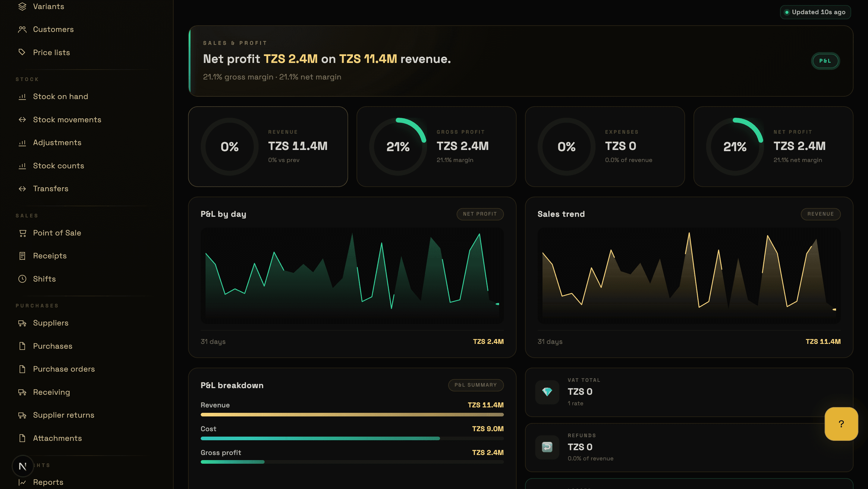This screenshot has width=868, height=489.
Task: Click the Updated 10s ago status badge
Action: point(815,12)
